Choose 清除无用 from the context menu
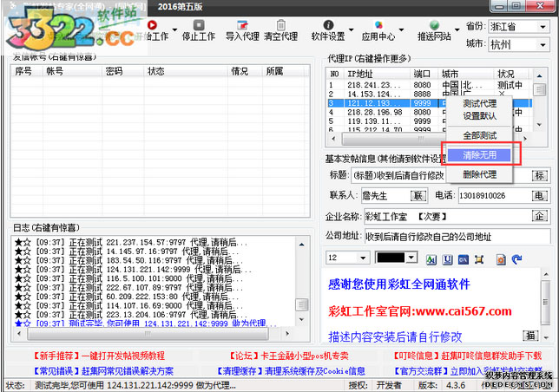Screen dimensions: 559x392 click(x=479, y=155)
